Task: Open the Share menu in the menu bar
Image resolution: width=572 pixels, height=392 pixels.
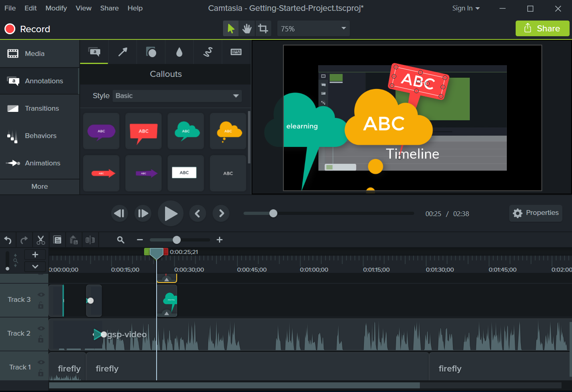Action: click(109, 8)
